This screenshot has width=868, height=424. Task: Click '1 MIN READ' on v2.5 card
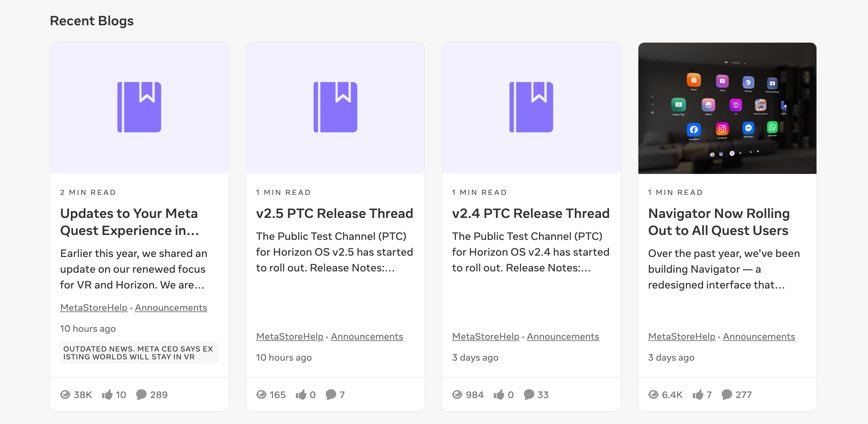283,192
